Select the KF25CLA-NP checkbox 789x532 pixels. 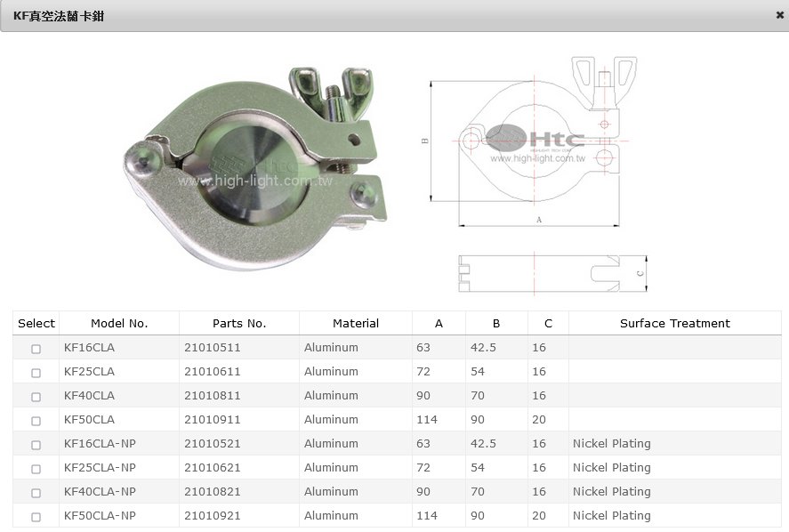tap(36, 469)
